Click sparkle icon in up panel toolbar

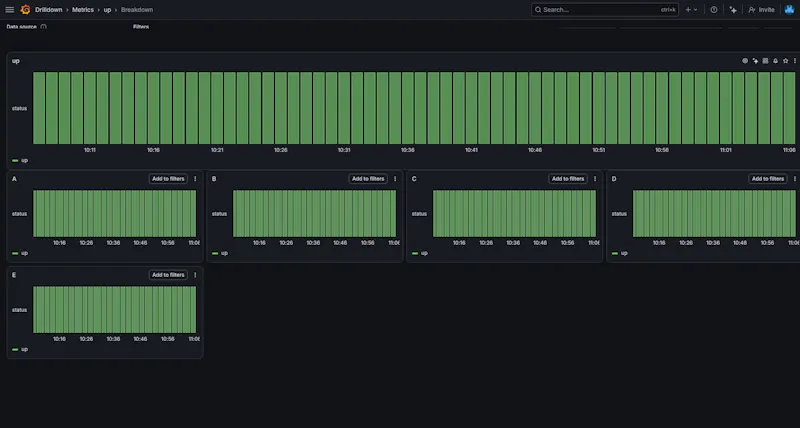click(755, 61)
